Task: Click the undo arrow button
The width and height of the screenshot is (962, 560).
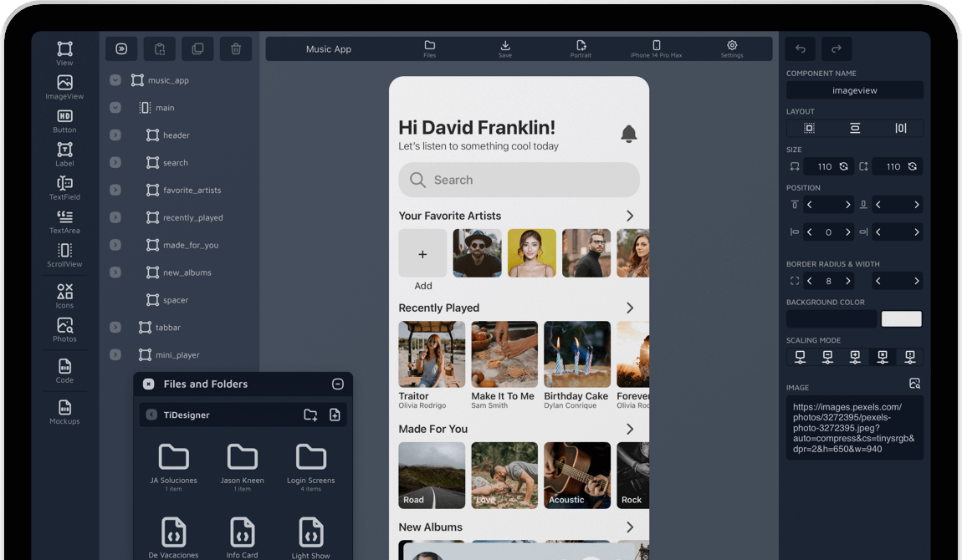Action: [x=801, y=49]
